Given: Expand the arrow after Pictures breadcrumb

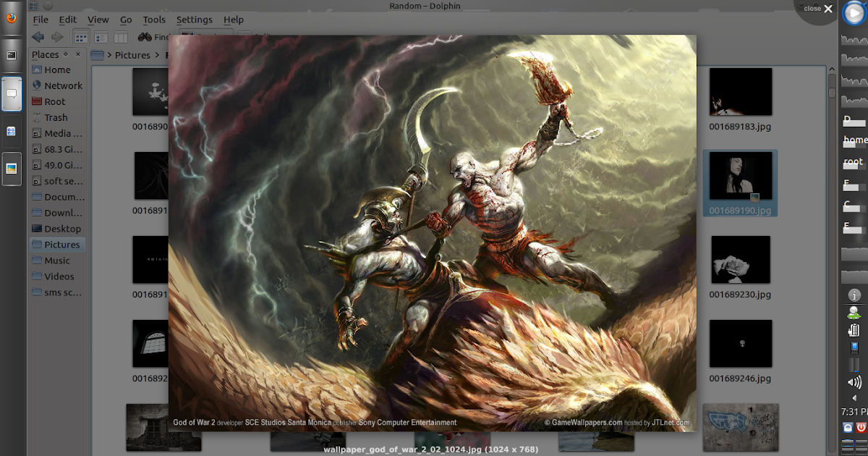Looking at the screenshot, I should point(157,55).
